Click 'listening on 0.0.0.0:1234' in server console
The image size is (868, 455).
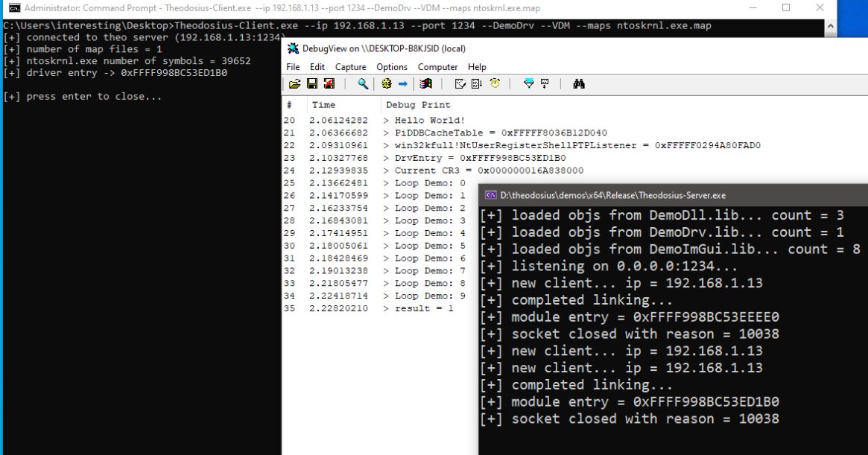(x=609, y=267)
